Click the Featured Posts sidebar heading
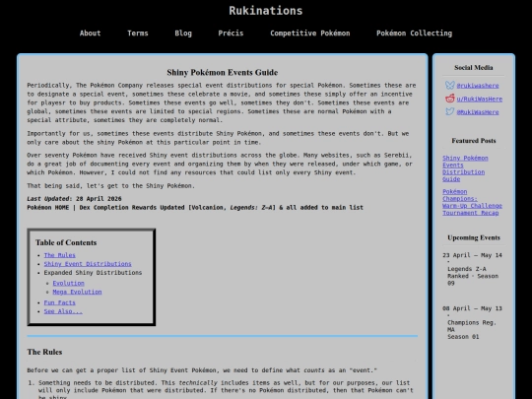This screenshot has height=399, width=532. click(473, 141)
